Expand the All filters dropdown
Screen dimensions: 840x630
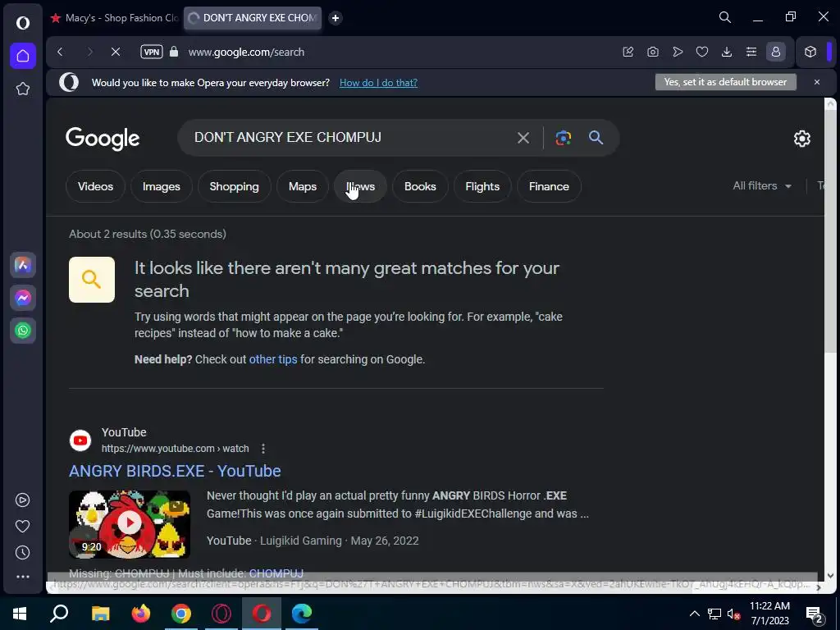(x=762, y=186)
